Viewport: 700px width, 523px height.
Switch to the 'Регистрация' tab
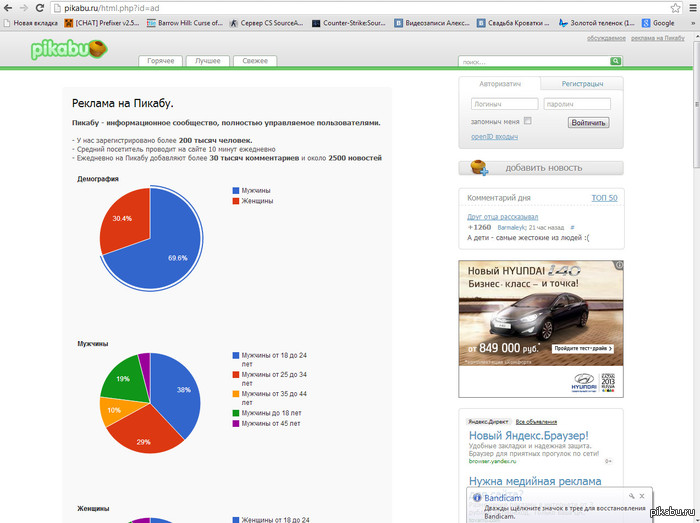581,84
